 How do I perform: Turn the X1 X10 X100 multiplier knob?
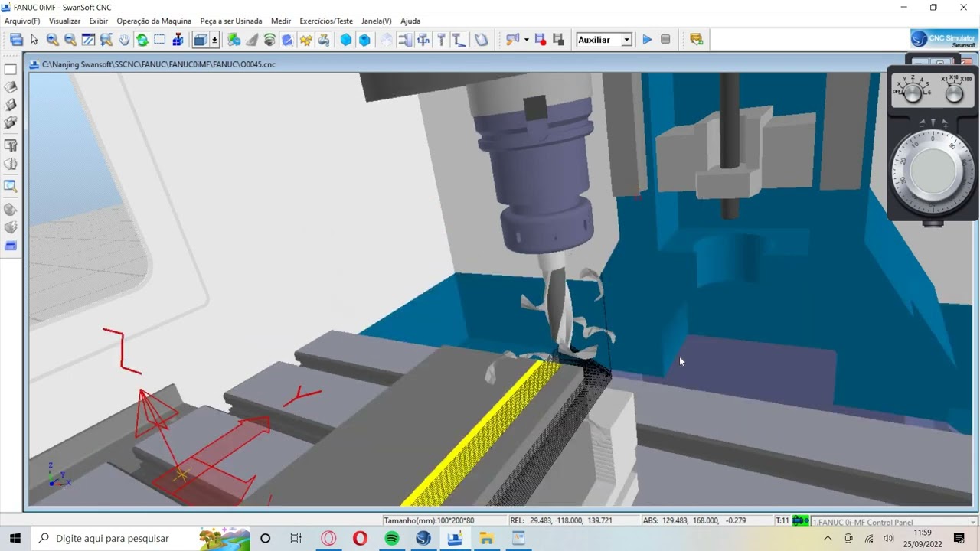[x=954, y=93]
